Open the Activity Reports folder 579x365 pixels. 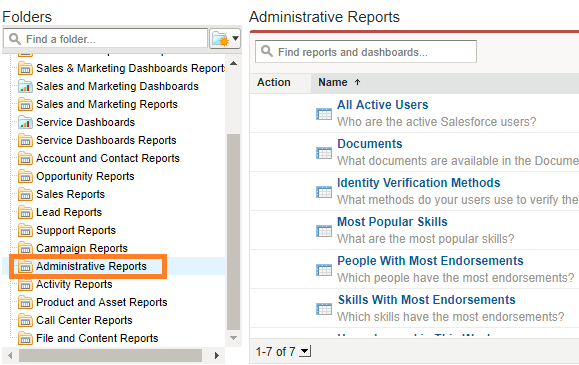point(74,284)
